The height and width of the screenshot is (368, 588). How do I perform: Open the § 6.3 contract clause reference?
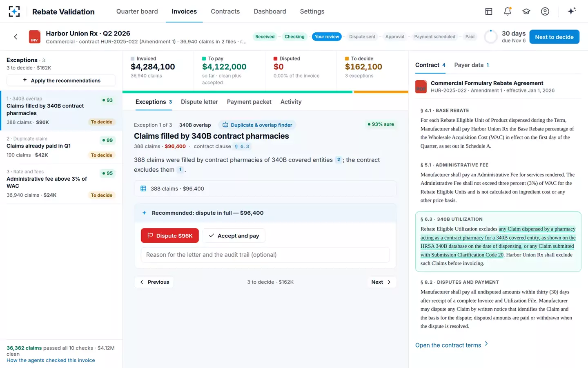point(242,146)
